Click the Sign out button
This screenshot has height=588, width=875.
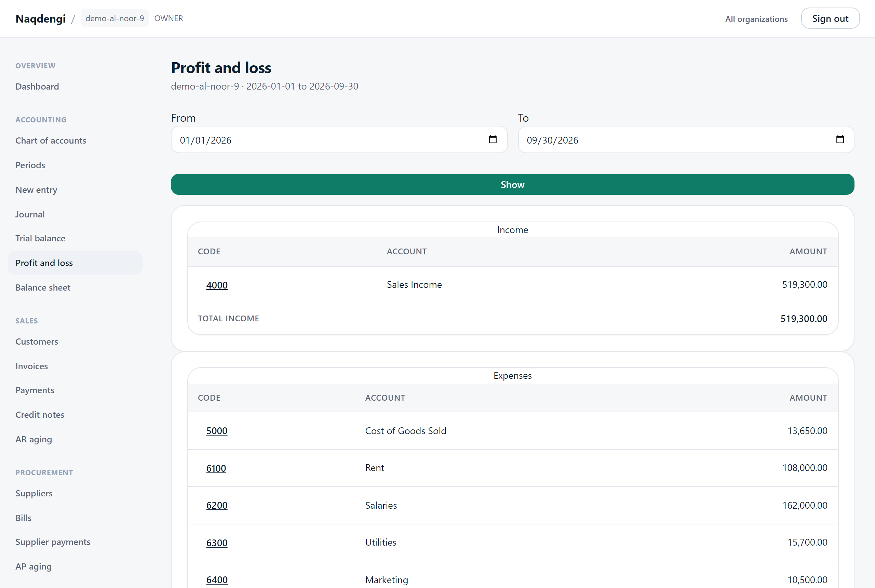click(830, 18)
